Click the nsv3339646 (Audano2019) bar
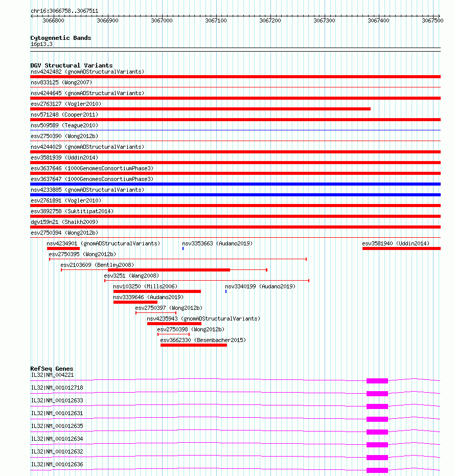 coord(135,302)
